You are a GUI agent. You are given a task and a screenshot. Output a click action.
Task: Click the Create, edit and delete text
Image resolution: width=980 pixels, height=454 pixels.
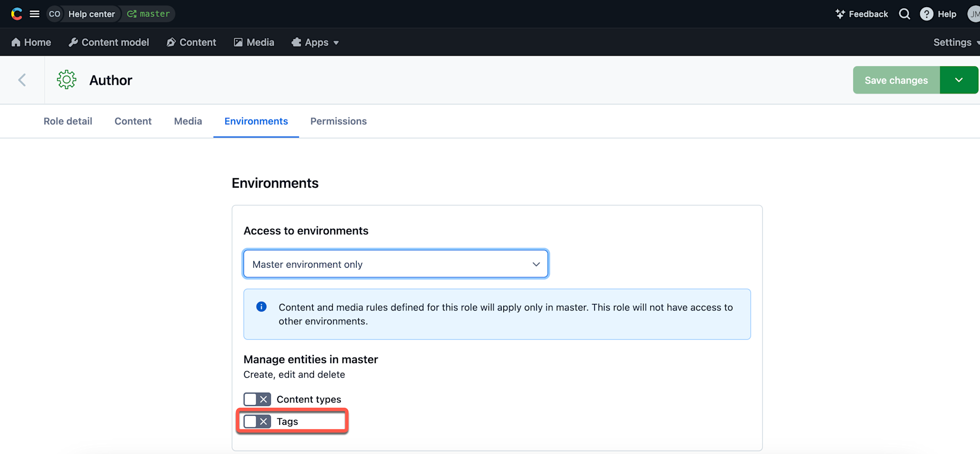click(x=294, y=374)
